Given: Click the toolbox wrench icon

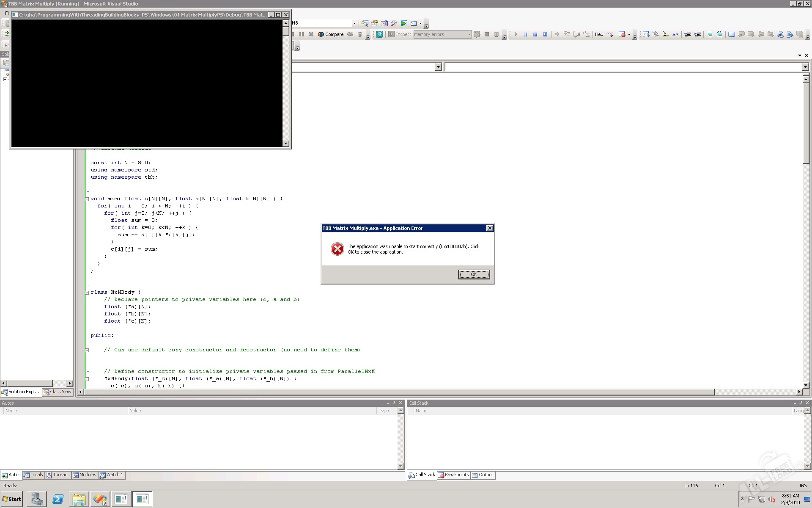Looking at the screenshot, I should 394,23.
